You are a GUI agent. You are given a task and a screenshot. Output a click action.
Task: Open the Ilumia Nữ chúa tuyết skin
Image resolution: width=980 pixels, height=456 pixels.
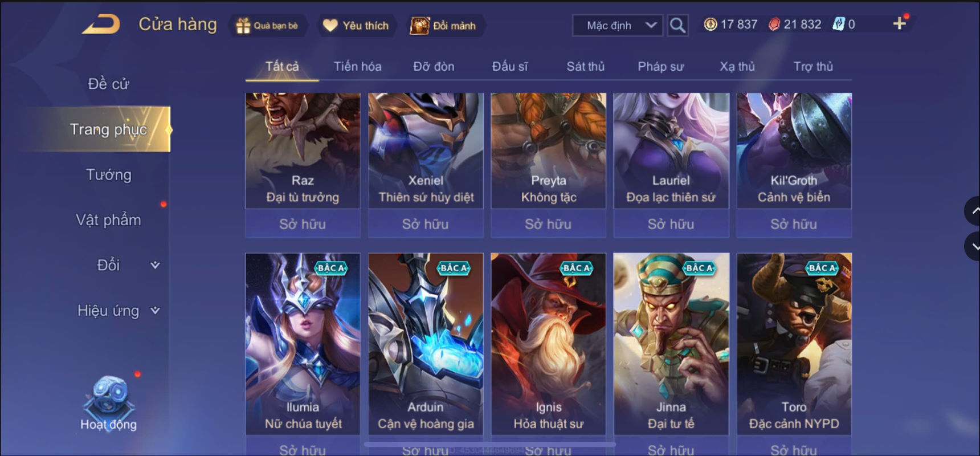(303, 344)
